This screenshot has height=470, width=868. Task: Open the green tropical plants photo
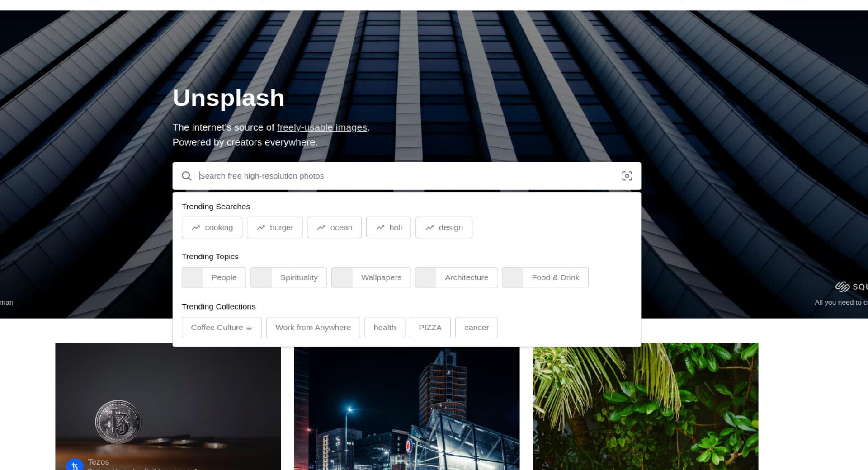645,406
